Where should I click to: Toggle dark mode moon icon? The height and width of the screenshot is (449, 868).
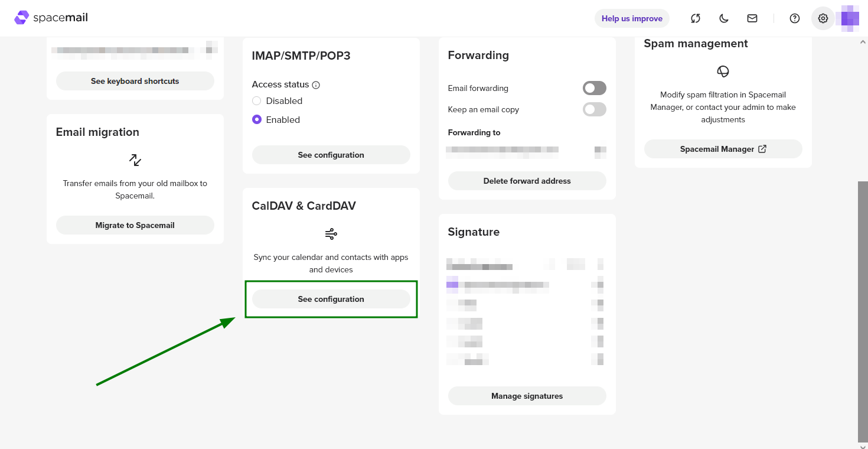pos(724,18)
